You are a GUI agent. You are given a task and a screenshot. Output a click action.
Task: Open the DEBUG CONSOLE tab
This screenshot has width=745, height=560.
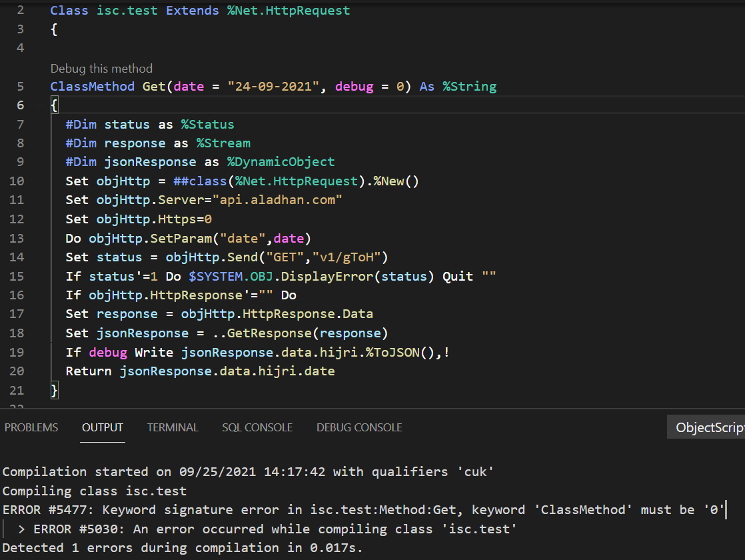click(359, 427)
